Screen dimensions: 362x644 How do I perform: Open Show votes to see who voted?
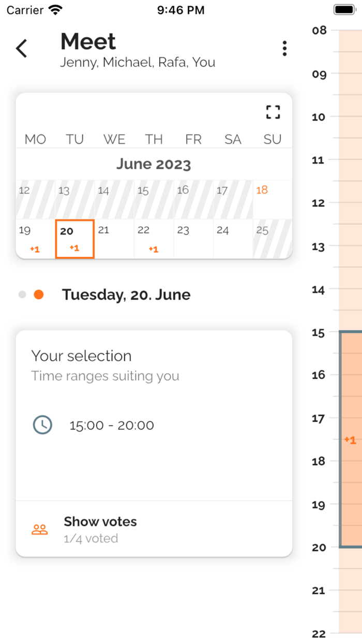click(x=100, y=522)
